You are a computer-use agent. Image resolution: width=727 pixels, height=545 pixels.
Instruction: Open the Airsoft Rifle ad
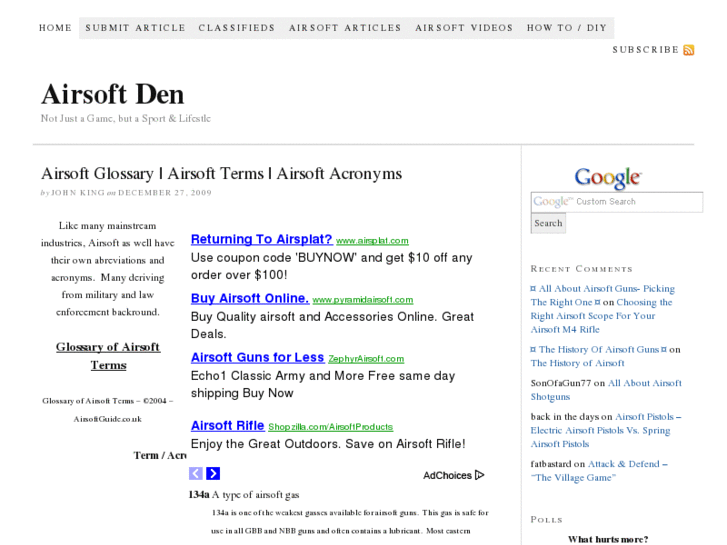228,425
